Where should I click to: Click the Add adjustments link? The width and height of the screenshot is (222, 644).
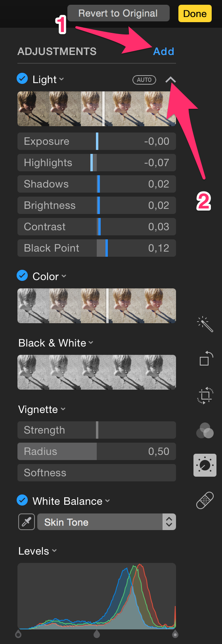[164, 51]
